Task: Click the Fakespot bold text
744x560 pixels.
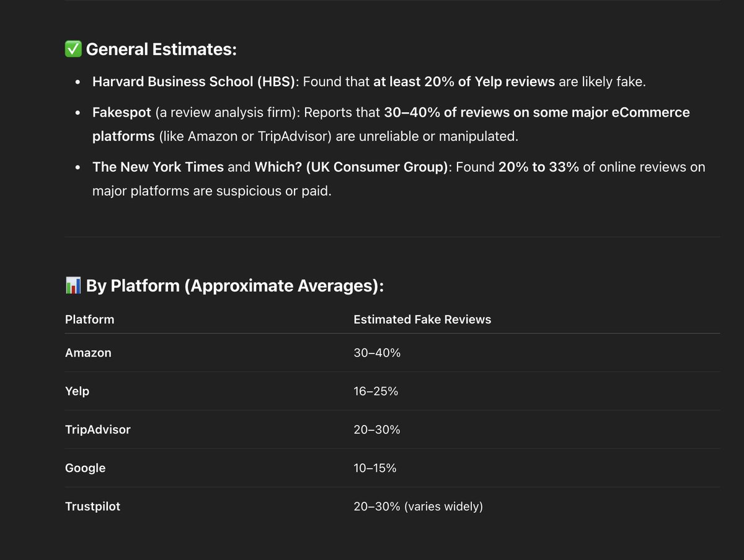Action: coord(122,113)
